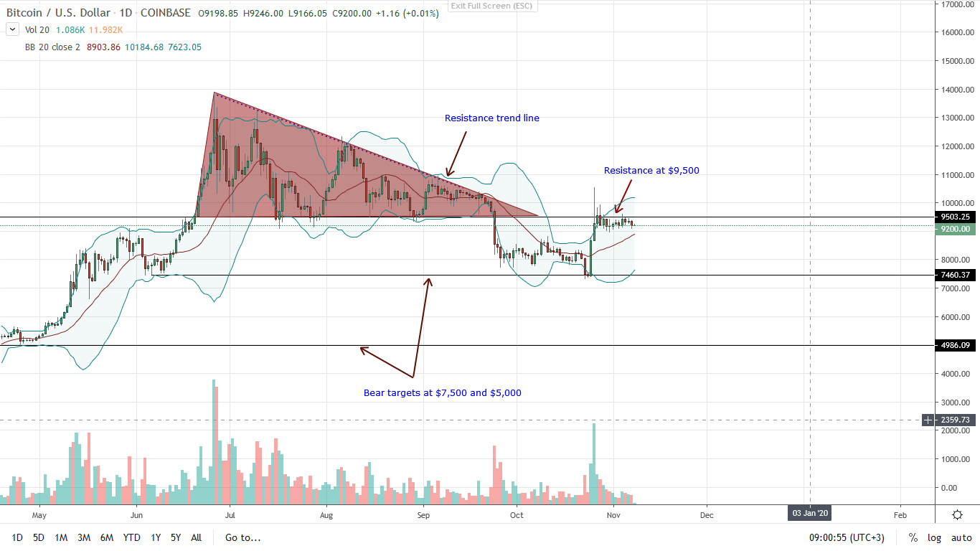
Task: Select the All time range
Action: [197, 537]
